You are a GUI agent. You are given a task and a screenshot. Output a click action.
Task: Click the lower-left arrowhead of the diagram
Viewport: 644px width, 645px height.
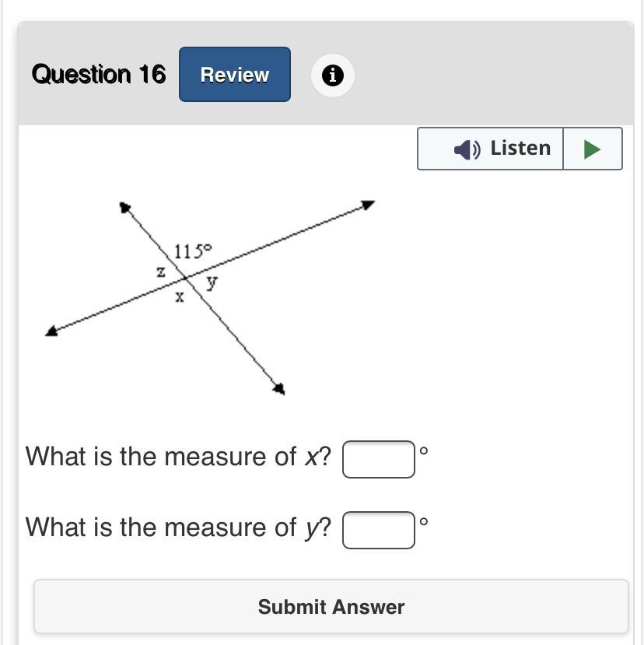pos(52,331)
